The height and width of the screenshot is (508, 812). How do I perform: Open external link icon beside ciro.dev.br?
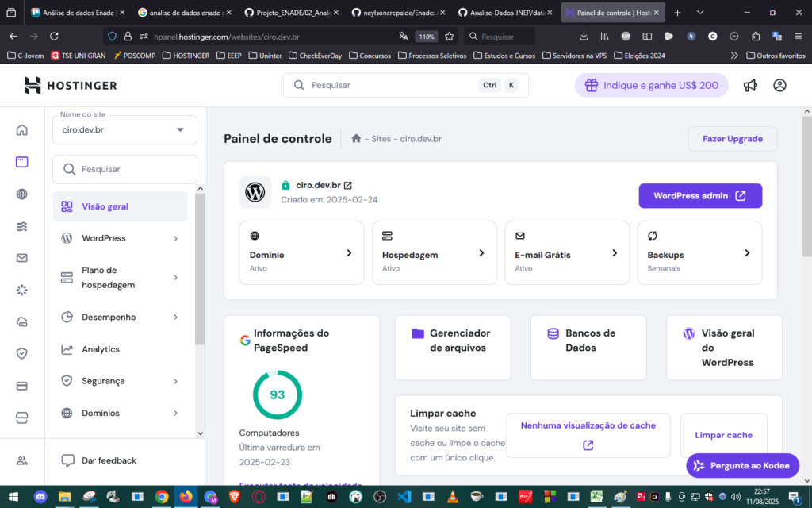click(x=347, y=185)
